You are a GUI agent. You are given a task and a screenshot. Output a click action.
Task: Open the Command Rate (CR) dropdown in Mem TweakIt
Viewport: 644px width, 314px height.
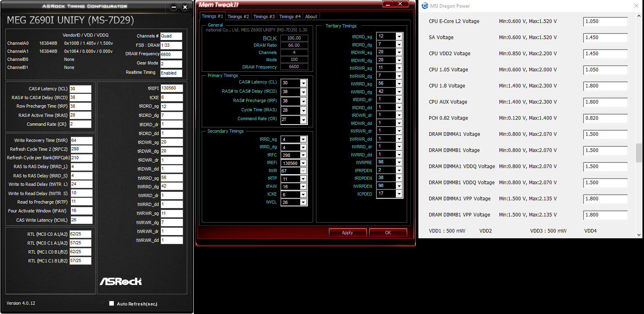303,120
